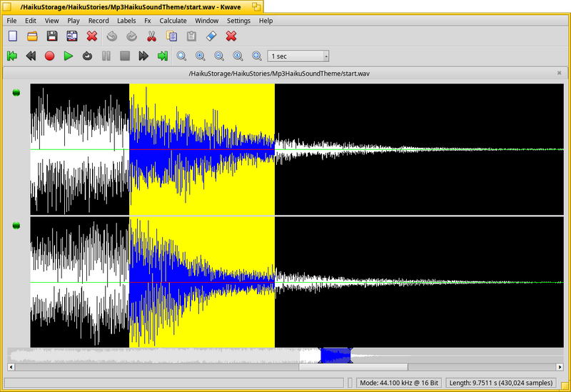Click the Save file floppy icon
This screenshot has height=392, width=571.
52,36
